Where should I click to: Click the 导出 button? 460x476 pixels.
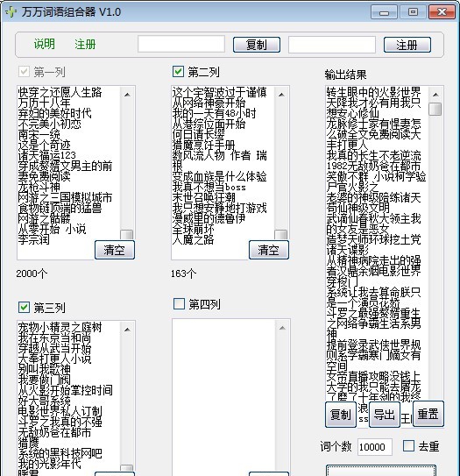[384, 415]
